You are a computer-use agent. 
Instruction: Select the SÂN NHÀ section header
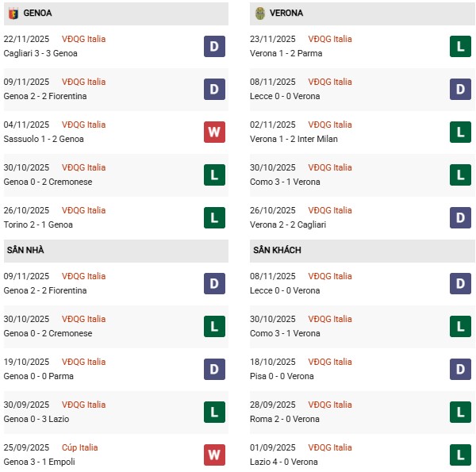(25, 251)
